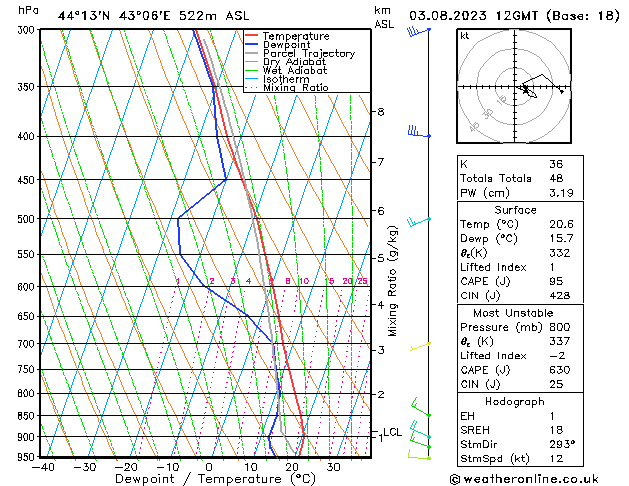Click the wind barb at 400 hPa
The height and width of the screenshot is (486, 629).
click(x=419, y=132)
